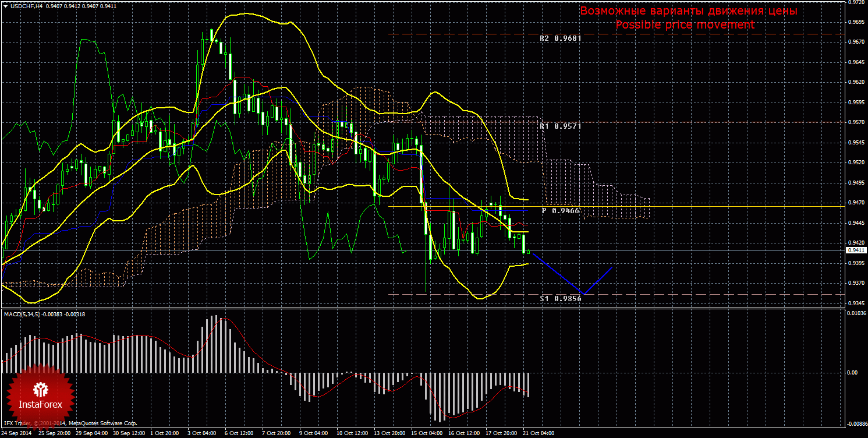The width and height of the screenshot is (868, 438).
Task: Click the 0.9420 price scale value
Action: pyautogui.click(x=856, y=243)
